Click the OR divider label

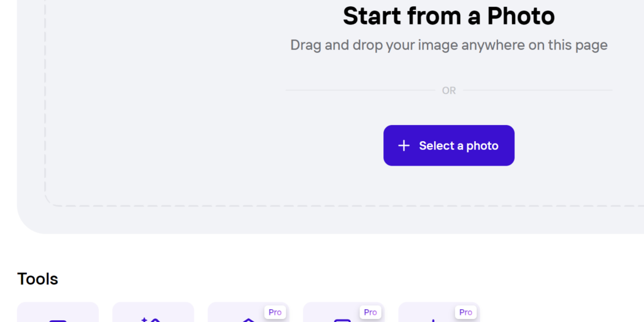448,90
